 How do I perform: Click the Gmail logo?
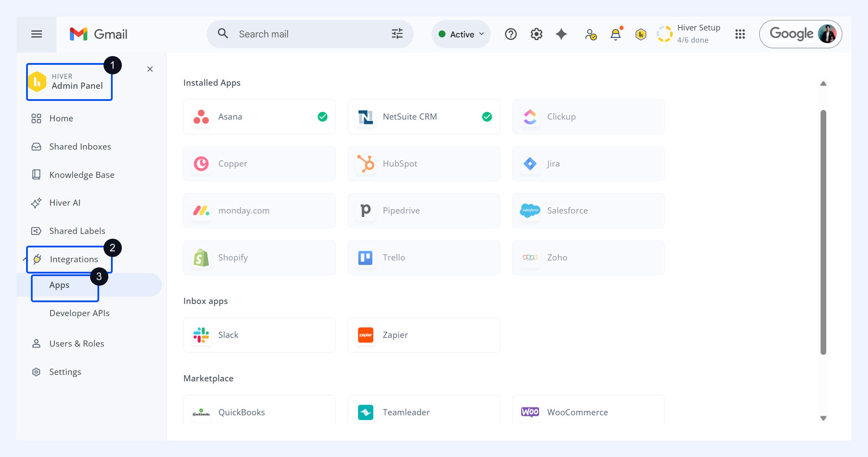click(x=98, y=34)
